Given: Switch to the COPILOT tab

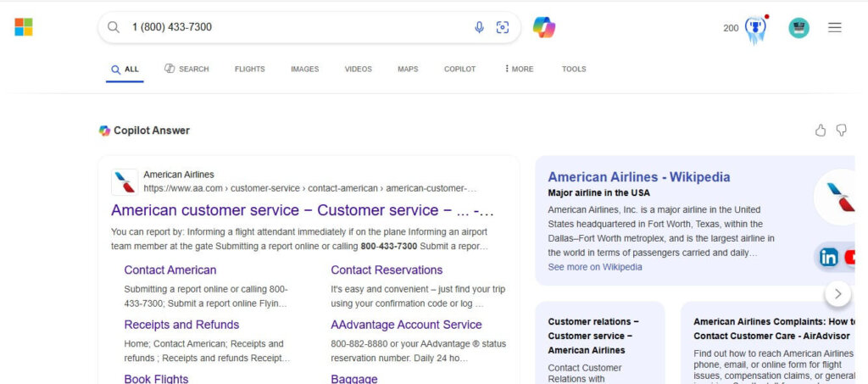Looking at the screenshot, I should click(x=460, y=70).
